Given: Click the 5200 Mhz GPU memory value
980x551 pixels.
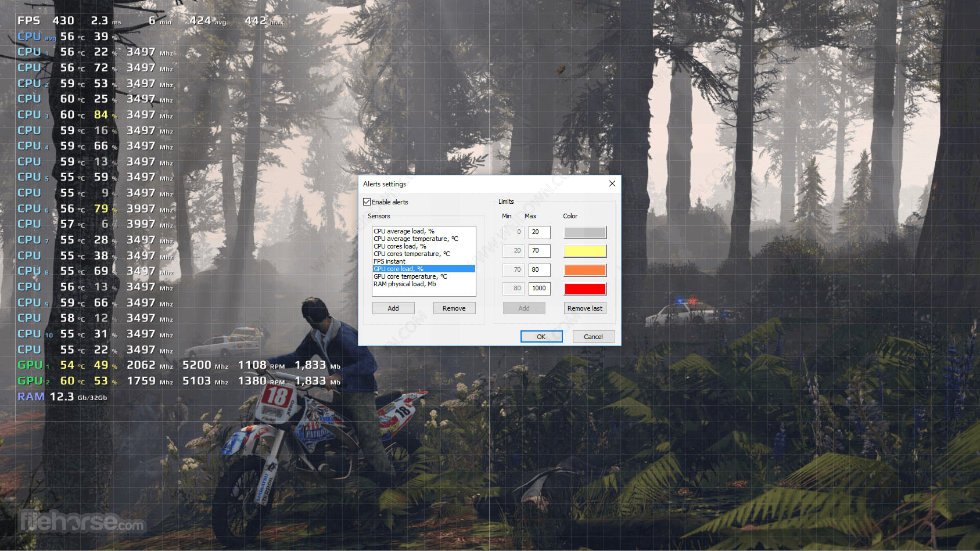Looking at the screenshot, I should [206, 365].
